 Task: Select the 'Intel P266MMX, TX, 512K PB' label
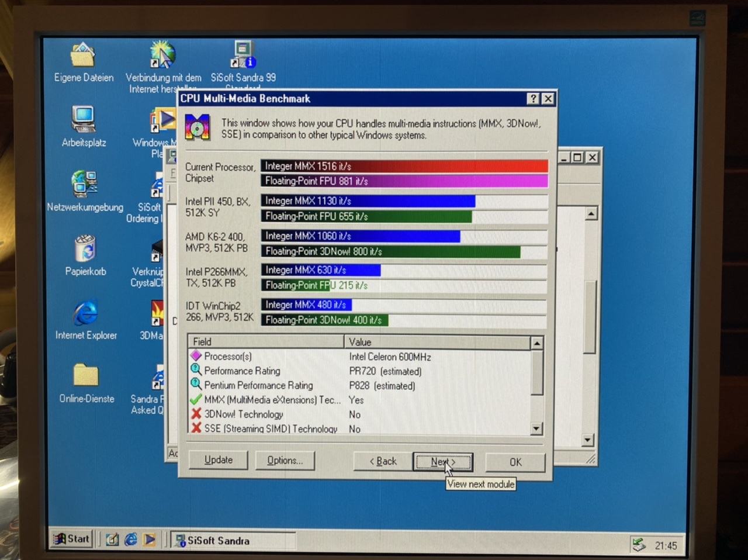[216, 277]
